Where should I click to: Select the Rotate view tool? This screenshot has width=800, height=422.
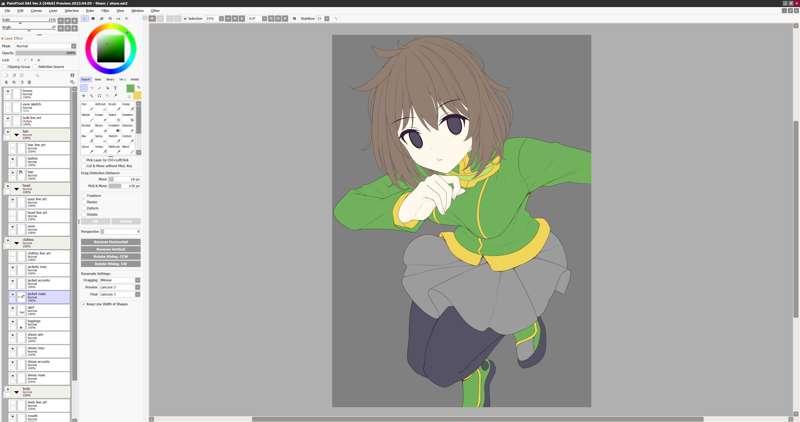click(99, 95)
